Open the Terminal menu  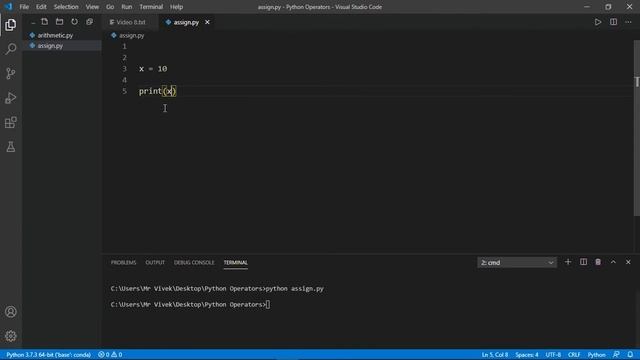pyautogui.click(x=151, y=7)
